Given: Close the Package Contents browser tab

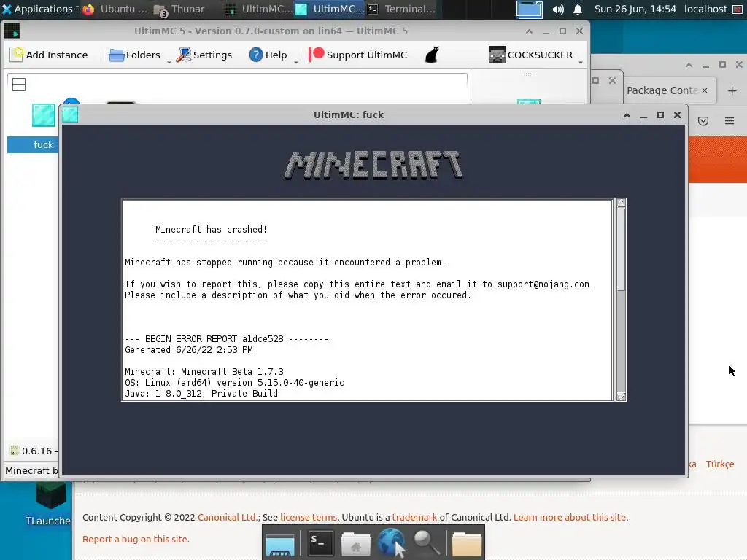Looking at the screenshot, I should 705,90.
